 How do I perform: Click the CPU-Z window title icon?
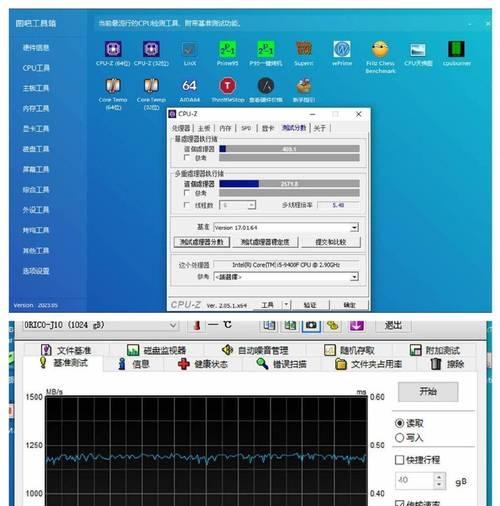[x=172, y=114]
